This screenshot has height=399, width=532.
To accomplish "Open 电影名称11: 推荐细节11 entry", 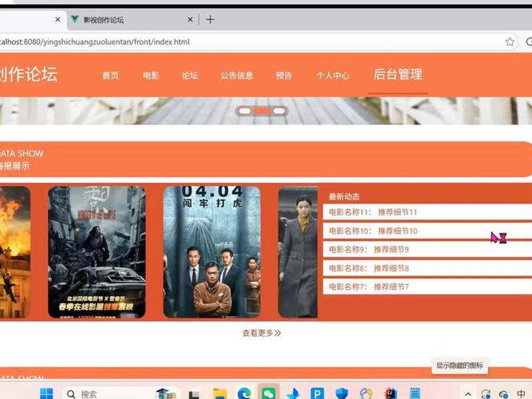I will coord(427,212).
